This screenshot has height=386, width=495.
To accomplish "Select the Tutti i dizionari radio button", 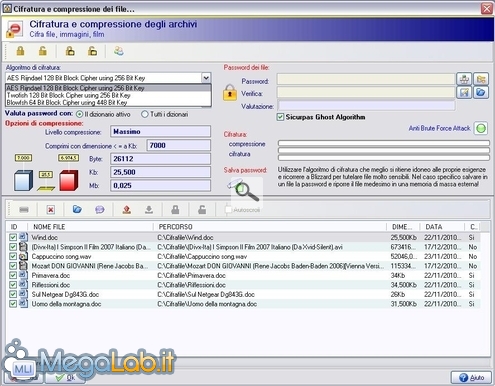I will pyautogui.click(x=144, y=114).
